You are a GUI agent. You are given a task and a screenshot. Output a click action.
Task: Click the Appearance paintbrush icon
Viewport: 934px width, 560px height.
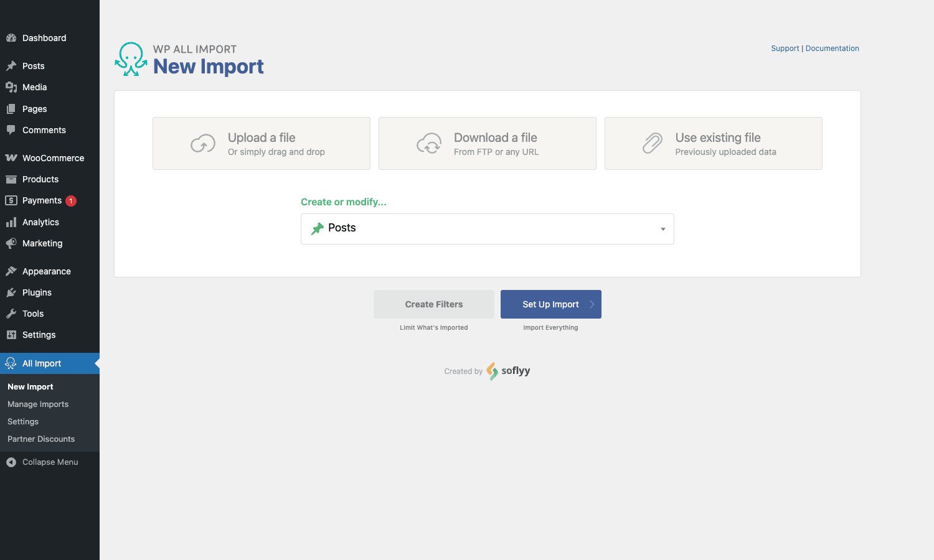[11, 271]
